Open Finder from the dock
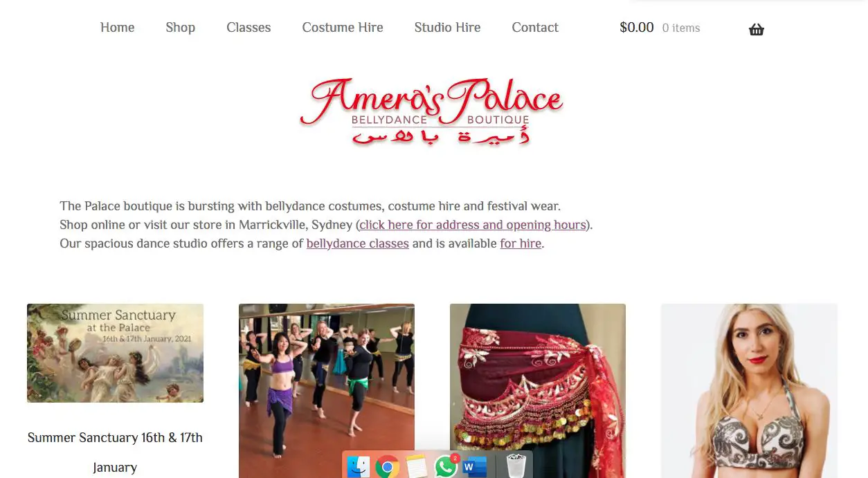 coord(359,467)
